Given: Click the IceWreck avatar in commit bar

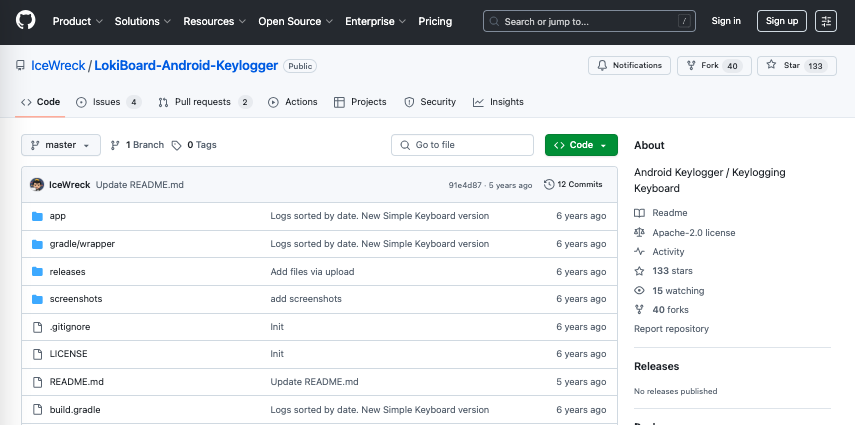Looking at the screenshot, I should click(x=37, y=184).
